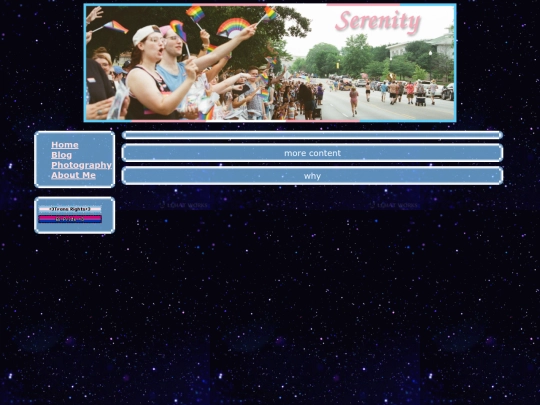Click the 'more content' text
This screenshot has height=405, width=540.
pyautogui.click(x=312, y=153)
